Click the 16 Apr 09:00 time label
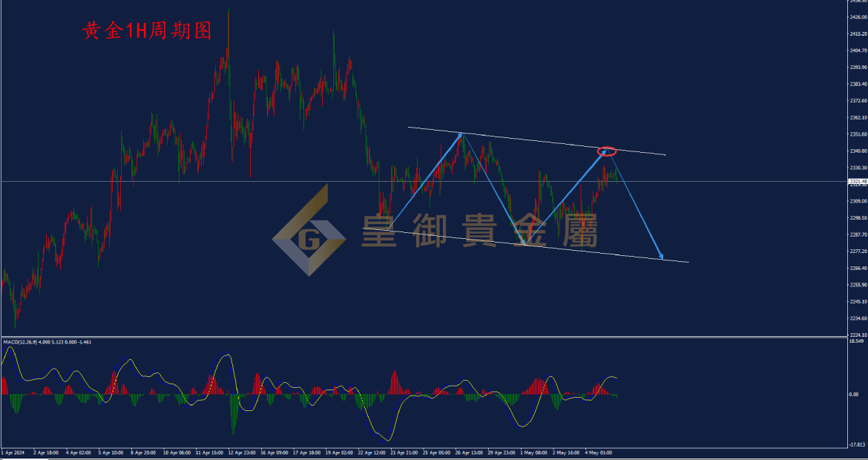The image size is (868, 460). [274, 453]
